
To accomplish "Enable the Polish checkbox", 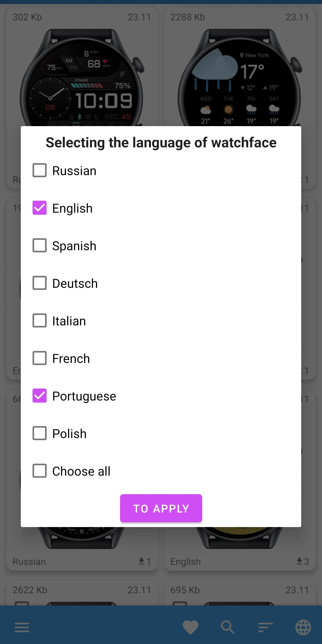I will click(x=40, y=433).
